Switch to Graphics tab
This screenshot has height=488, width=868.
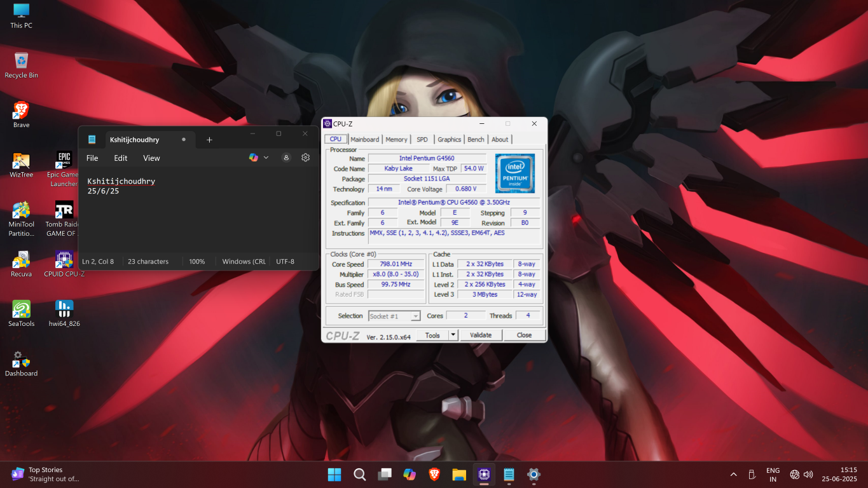click(449, 139)
